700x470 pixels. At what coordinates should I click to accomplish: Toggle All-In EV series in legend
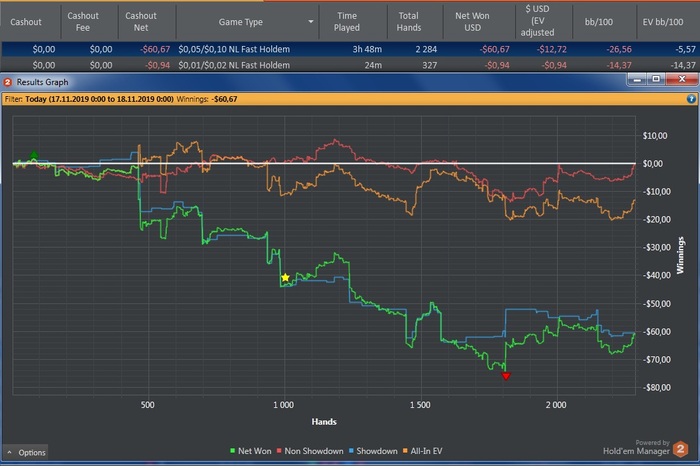422,451
